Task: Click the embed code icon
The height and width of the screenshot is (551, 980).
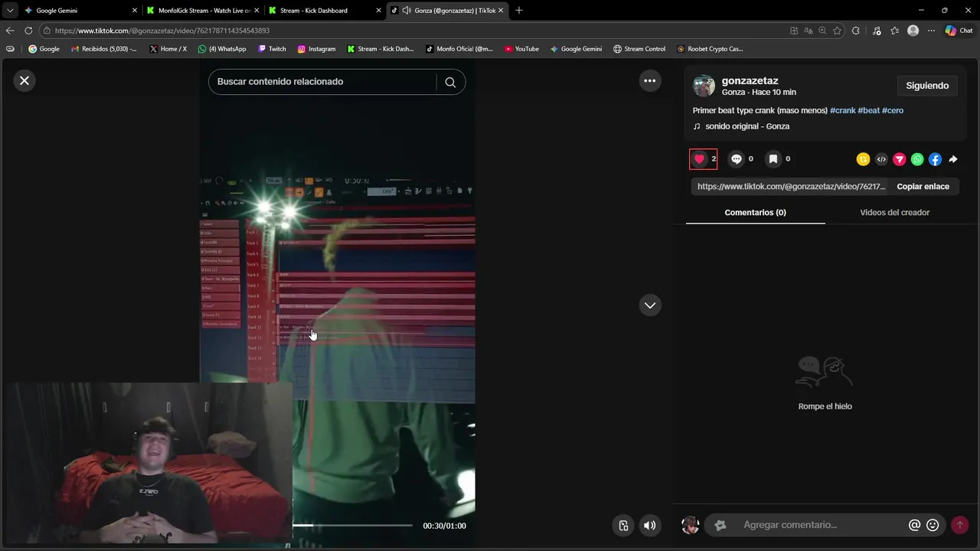Action: [x=881, y=159]
